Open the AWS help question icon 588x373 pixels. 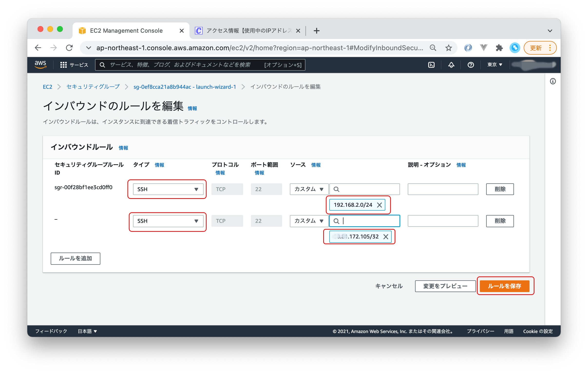coord(471,65)
